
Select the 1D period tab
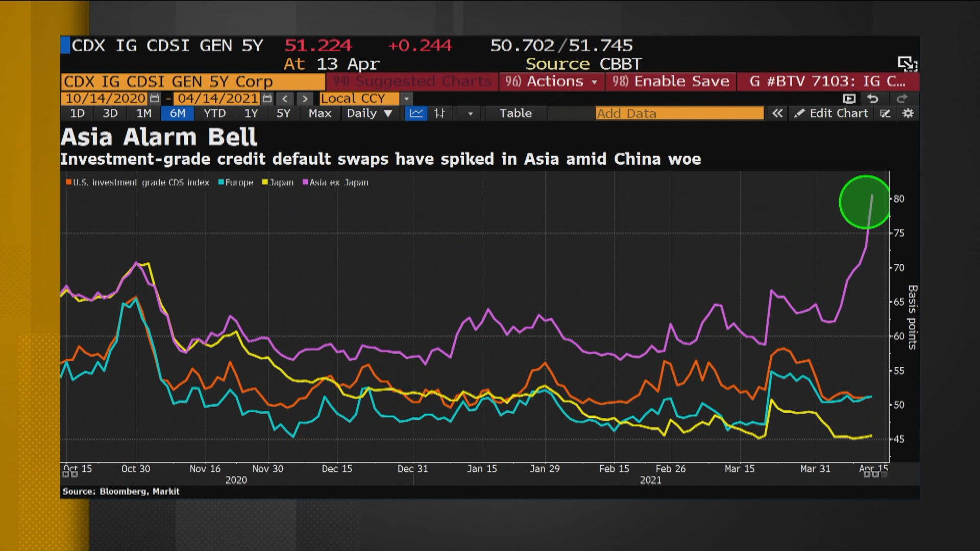[77, 113]
